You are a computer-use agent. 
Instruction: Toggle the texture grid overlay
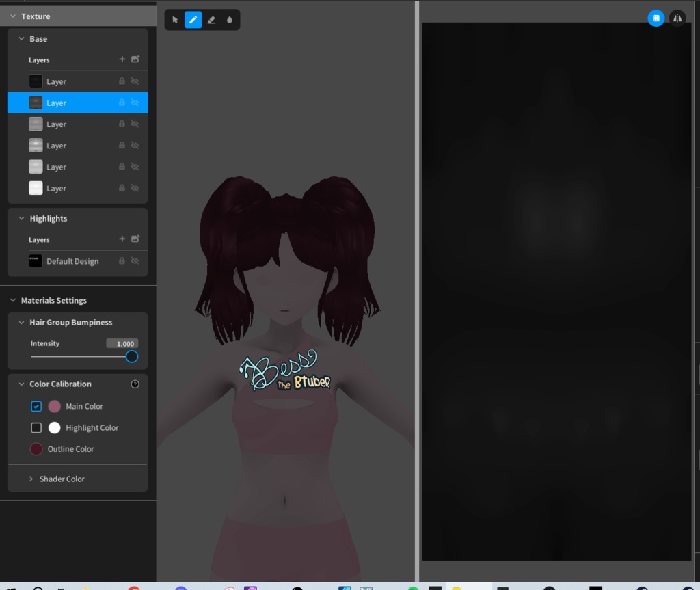[656, 18]
